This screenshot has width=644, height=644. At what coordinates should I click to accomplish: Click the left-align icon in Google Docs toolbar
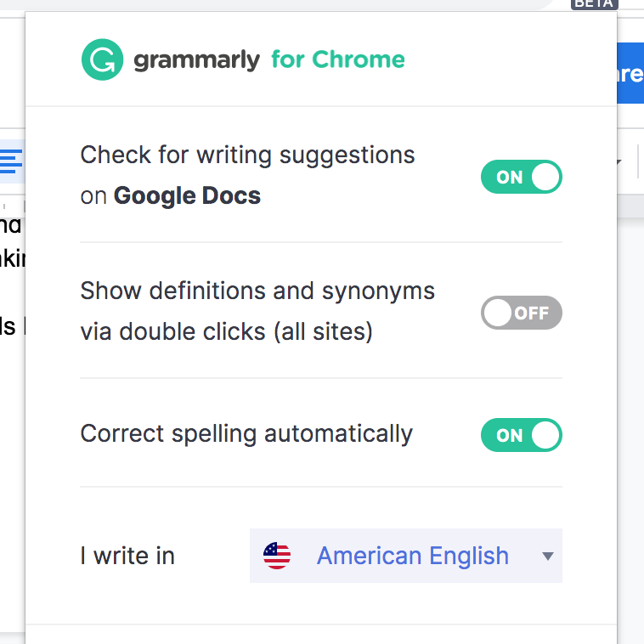pos(11,161)
